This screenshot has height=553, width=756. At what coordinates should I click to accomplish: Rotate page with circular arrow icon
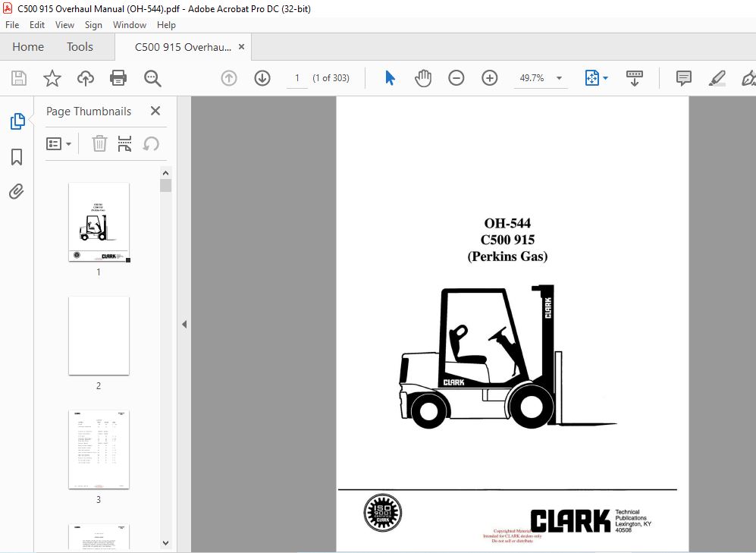click(x=151, y=143)
